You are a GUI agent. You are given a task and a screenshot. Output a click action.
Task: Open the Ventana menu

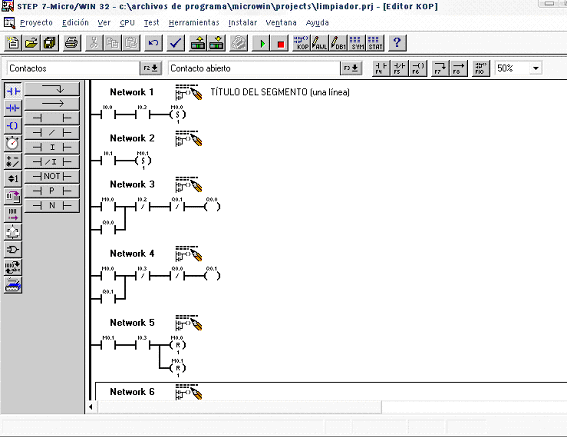(281, 23)
